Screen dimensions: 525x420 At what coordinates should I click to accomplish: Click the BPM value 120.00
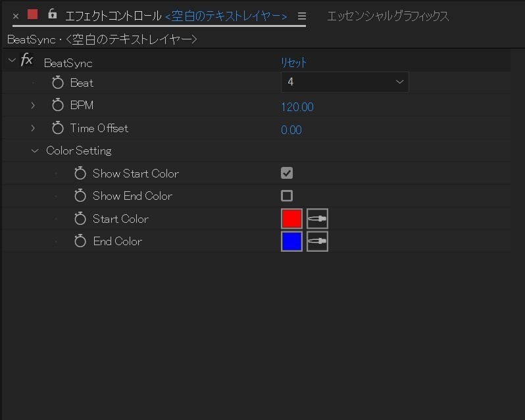(x=297, y=107)
